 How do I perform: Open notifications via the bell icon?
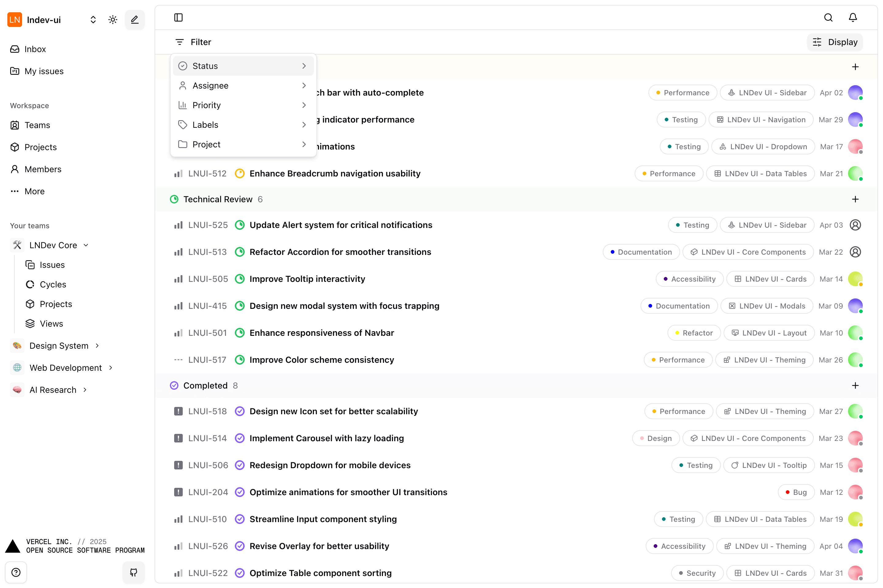click(x=853, y=17)
